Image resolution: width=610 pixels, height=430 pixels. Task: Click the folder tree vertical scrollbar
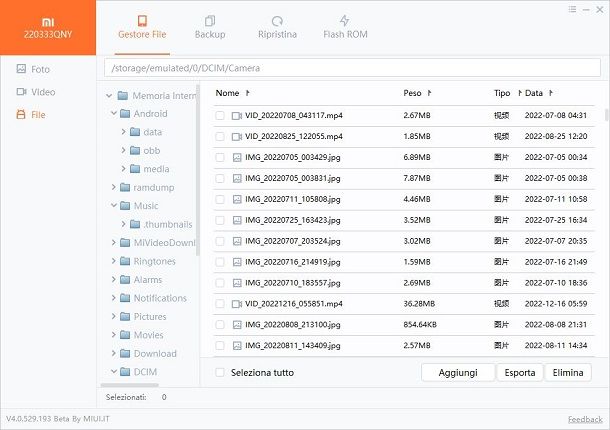198,170
